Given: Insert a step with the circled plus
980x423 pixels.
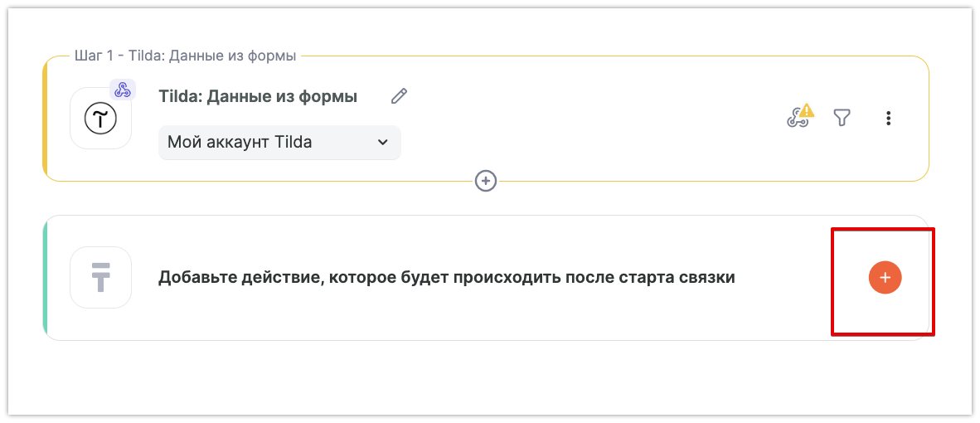Looking at the screenshot, I should (486, 180).
